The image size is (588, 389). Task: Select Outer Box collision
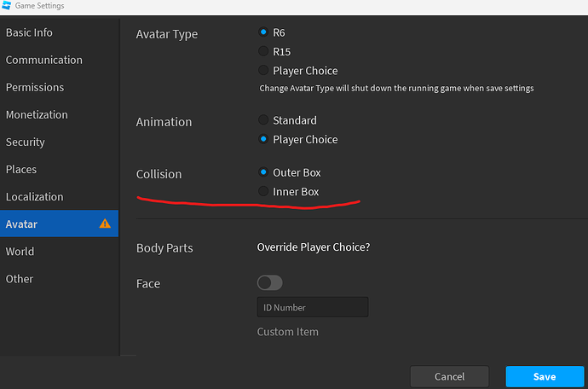[x=263, y=172]
